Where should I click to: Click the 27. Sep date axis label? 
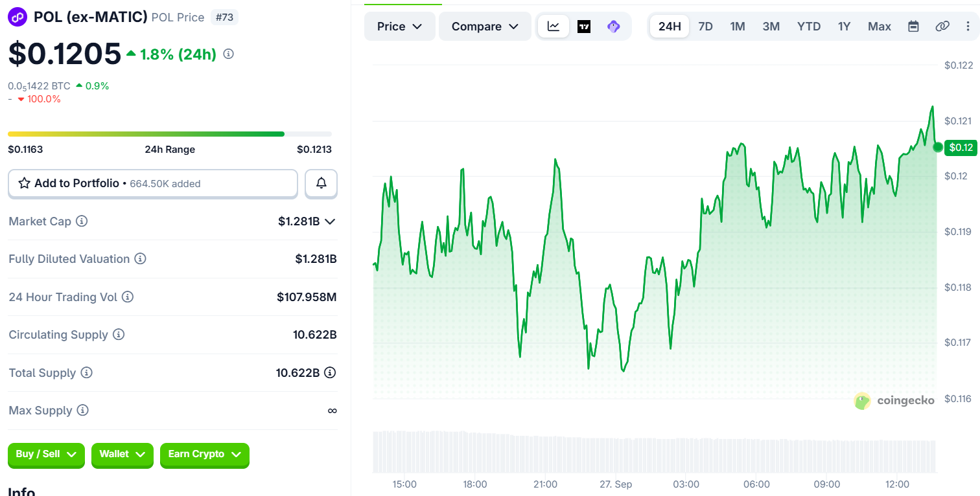(x=616, y=484)
